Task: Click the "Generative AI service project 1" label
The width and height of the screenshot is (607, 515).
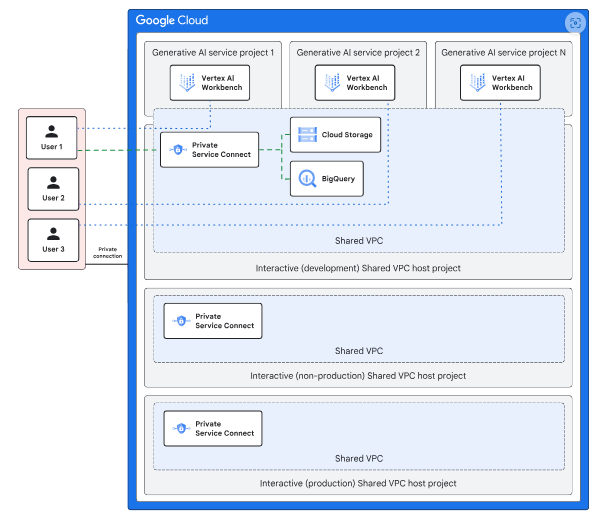Action: click(x=212, y=52)
